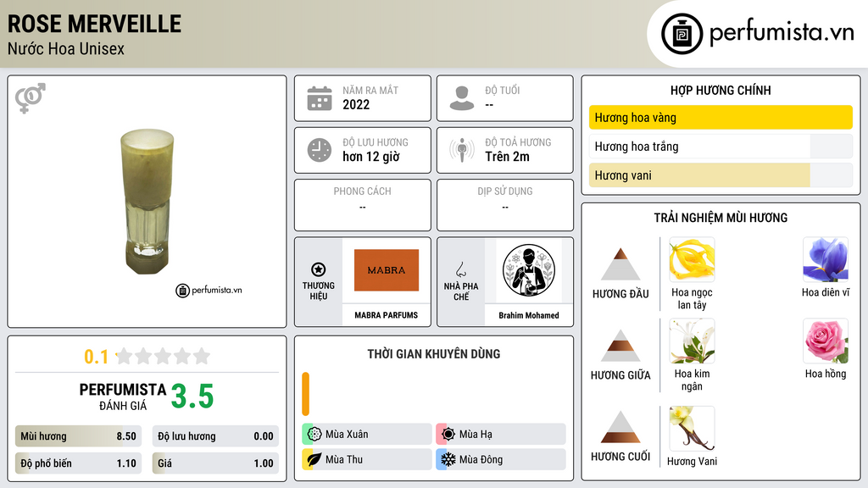Select the Hoa ngọc lan tây note image
This screenshot has height=488, width=868.
[692, 259]
